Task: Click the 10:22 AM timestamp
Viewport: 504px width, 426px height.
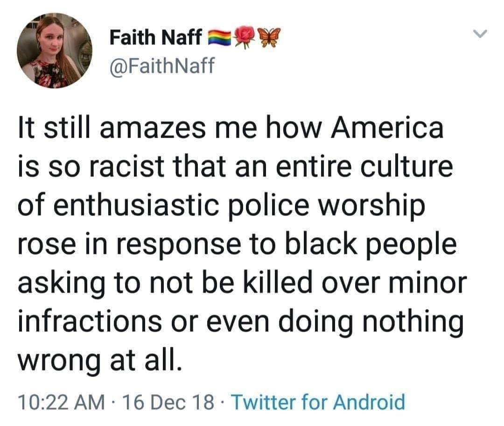Action: click(62, 402)
